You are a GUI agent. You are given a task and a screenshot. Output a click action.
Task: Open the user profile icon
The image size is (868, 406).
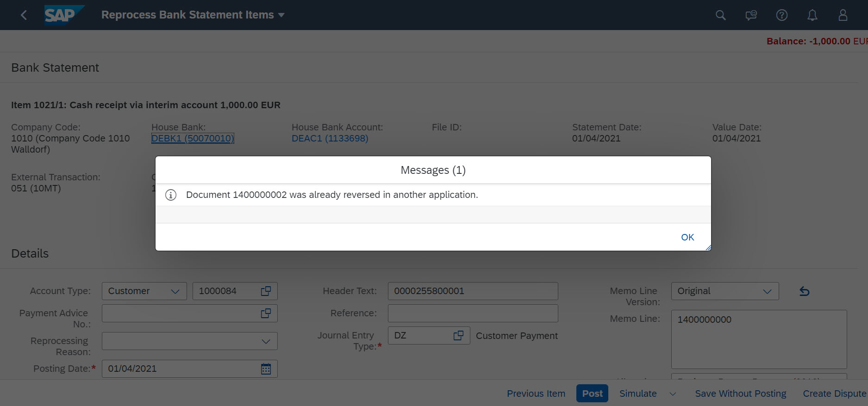point(843,15)
